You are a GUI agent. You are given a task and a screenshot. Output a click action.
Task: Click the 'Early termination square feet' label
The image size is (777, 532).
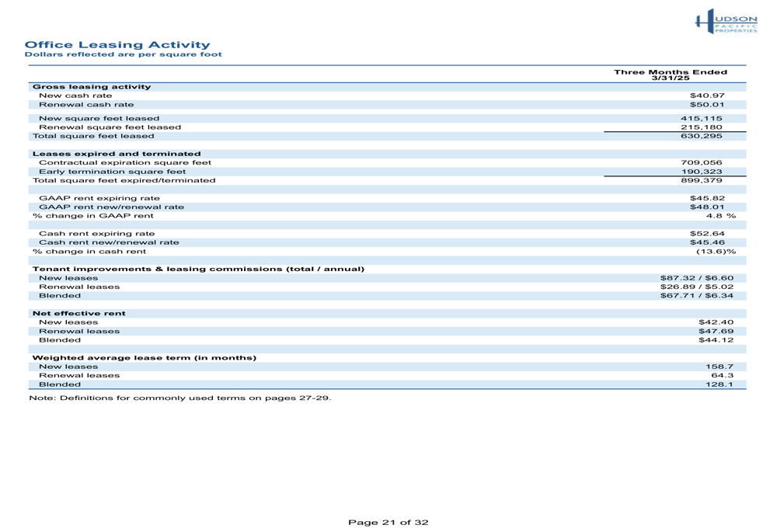pyautogui.click(x=113, y=172)
